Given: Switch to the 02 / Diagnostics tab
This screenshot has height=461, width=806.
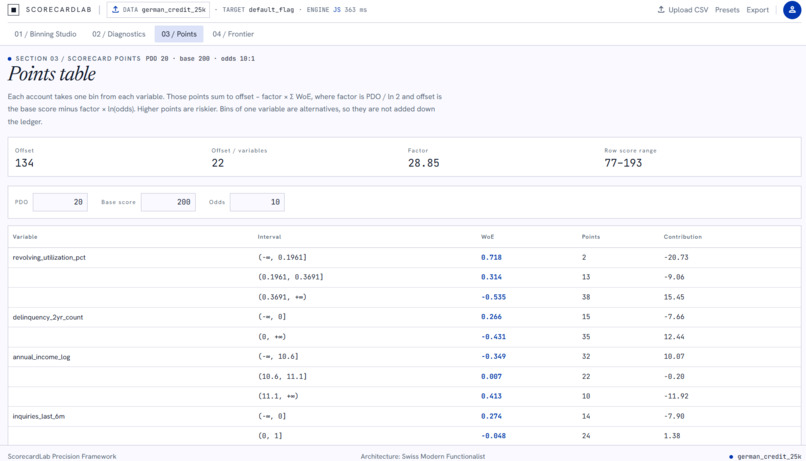Looking at the screenshot, I should [119, 34].
